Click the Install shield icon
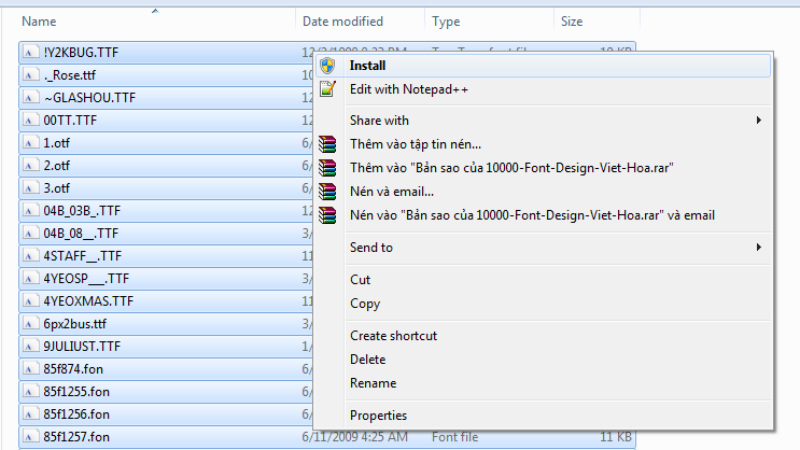Viewport: 800px width, 450px height. 327,66
